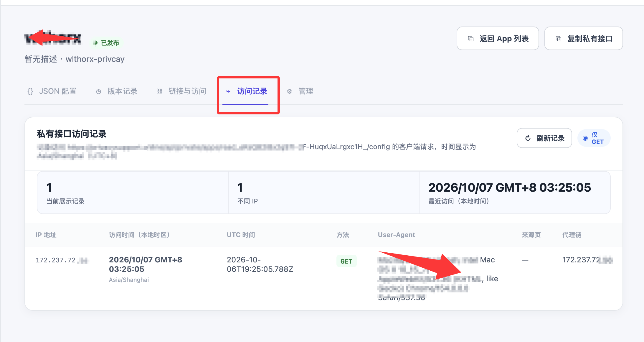Screen dimensions: 644x342
Task: Click the IP address 172.237.72 cell
Action: click(x=62, y=260)
